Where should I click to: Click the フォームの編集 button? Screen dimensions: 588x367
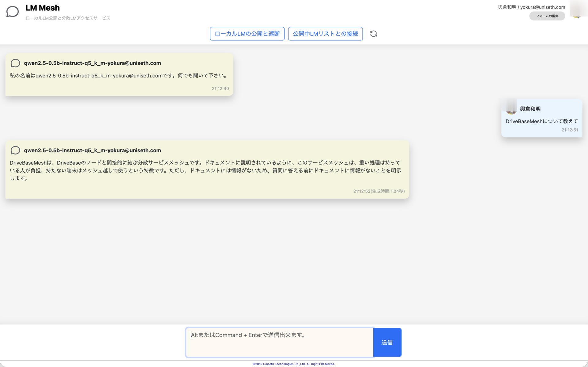coord(547,16)
